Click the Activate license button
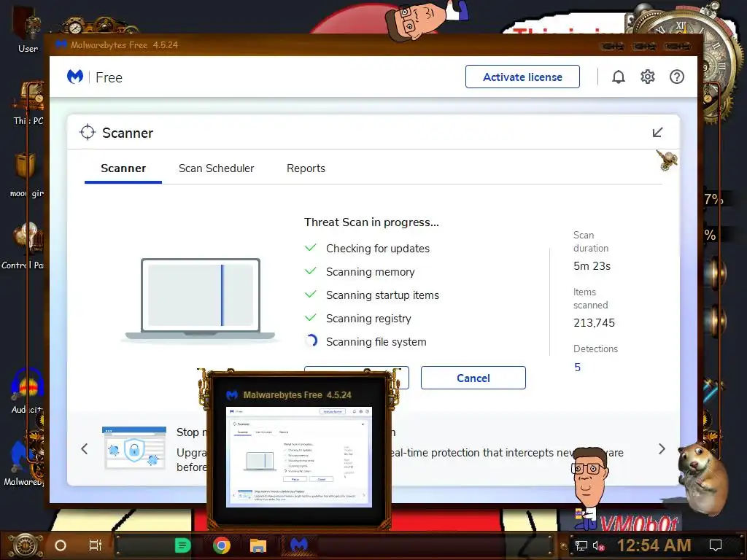 pyautogui.click(x=522, y=77)
